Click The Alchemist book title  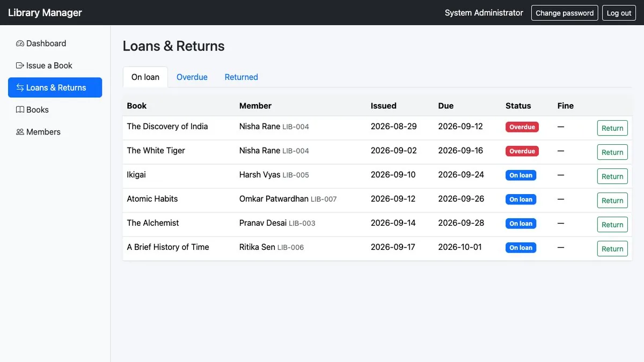tap(153, 223)
